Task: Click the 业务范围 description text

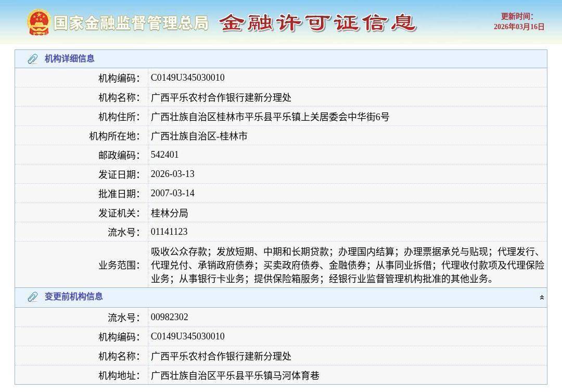Action: [x=347, y=265]
